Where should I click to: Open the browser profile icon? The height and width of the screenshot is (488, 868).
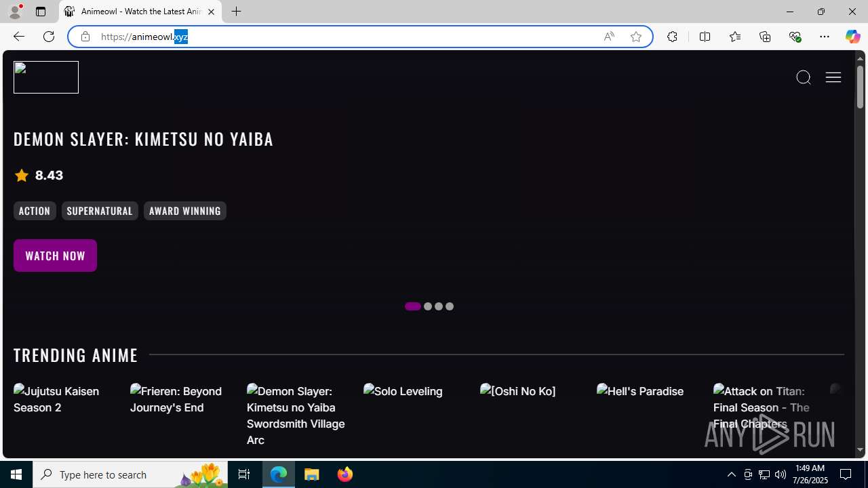[x=15, y=12]
